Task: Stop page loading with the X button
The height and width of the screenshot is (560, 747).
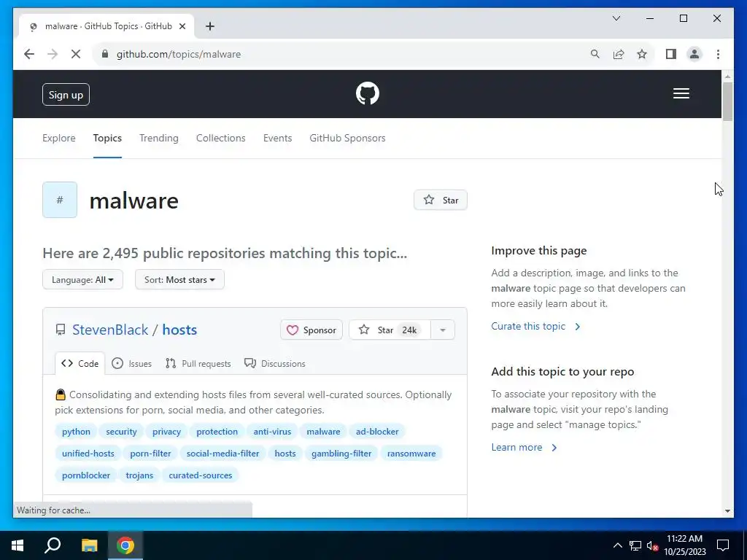Action: point(76,54)
